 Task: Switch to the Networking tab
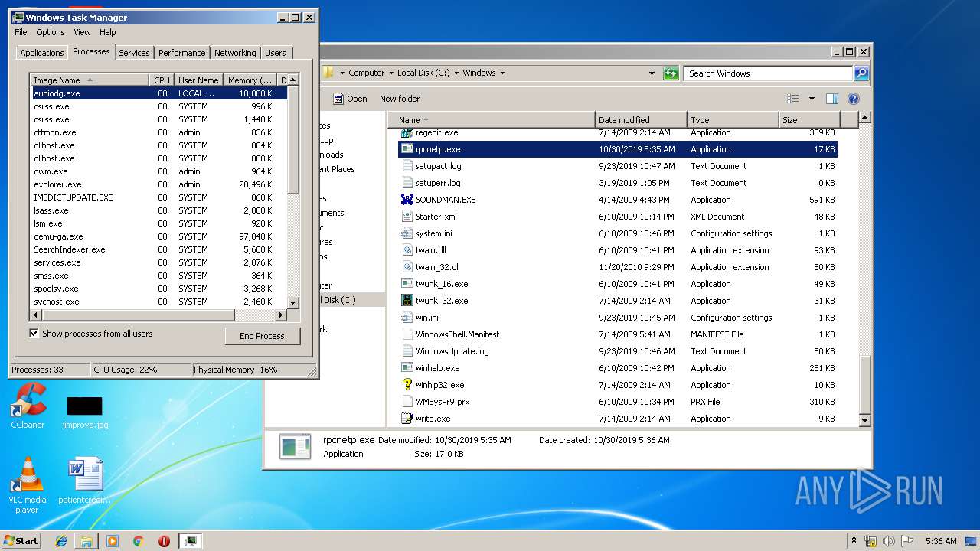tap(235, 53)
